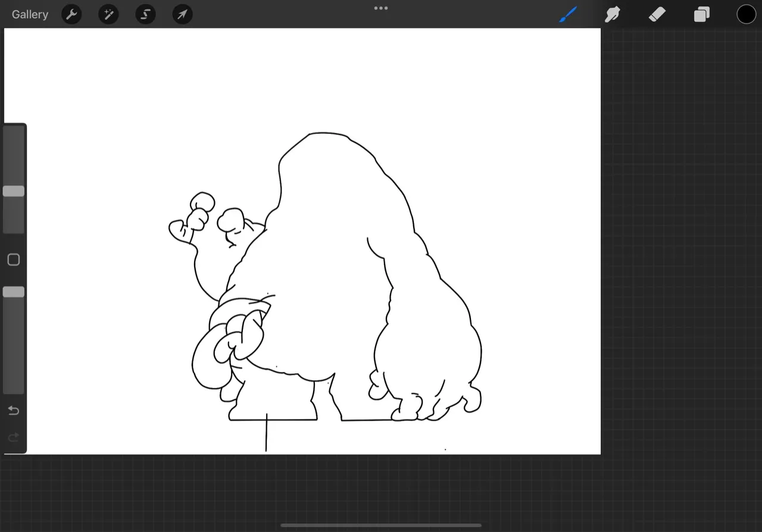Open the Layers panel
Image resolution: width=762 pixels, height=532 pixels.
tap(702, 14)
